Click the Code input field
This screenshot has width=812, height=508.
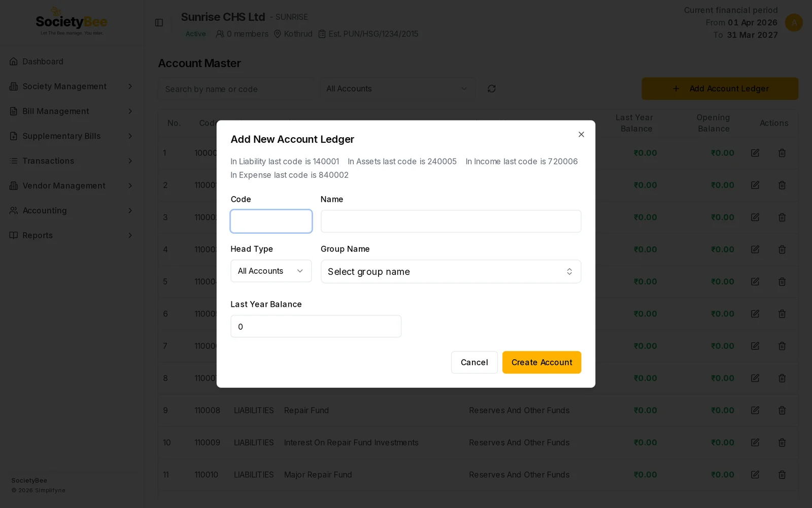point(271,221)
